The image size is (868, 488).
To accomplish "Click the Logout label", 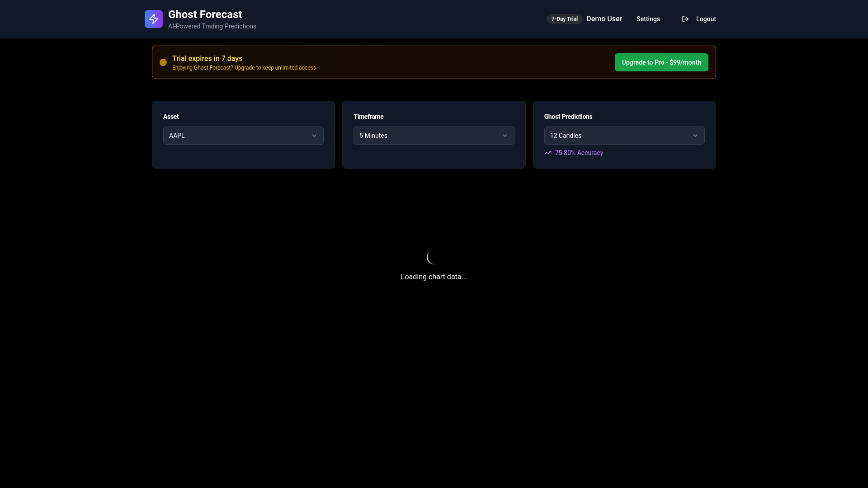I will [x=706, y=19].
